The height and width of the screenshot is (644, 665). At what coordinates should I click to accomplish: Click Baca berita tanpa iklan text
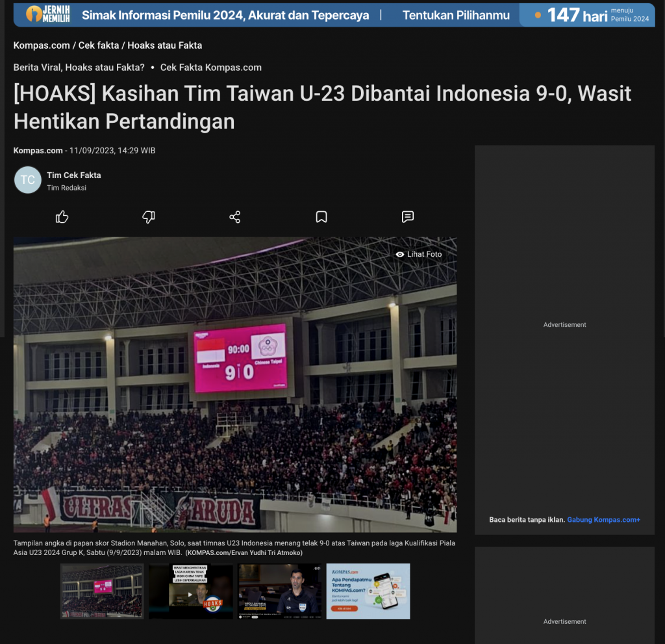[x=527, y=520]
